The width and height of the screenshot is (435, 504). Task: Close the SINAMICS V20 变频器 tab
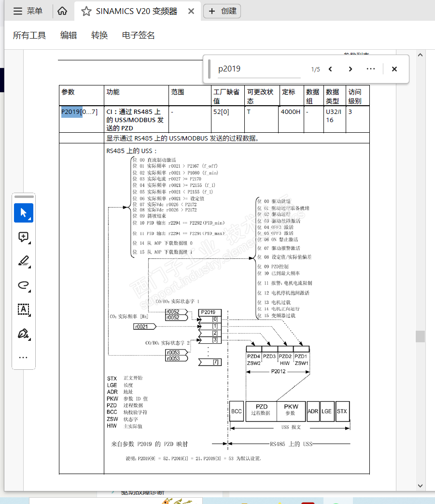191,11
